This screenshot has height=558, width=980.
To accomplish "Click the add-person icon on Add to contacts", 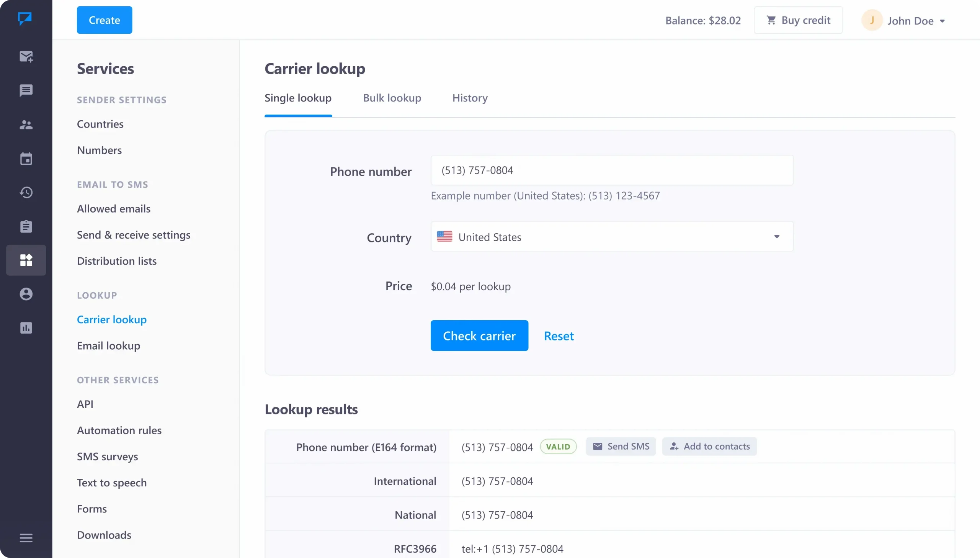I will click(674, 447).
